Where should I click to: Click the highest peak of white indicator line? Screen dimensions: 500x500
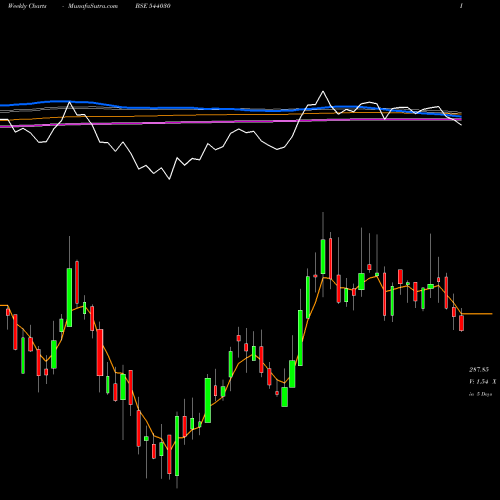[x=323, y=91]
